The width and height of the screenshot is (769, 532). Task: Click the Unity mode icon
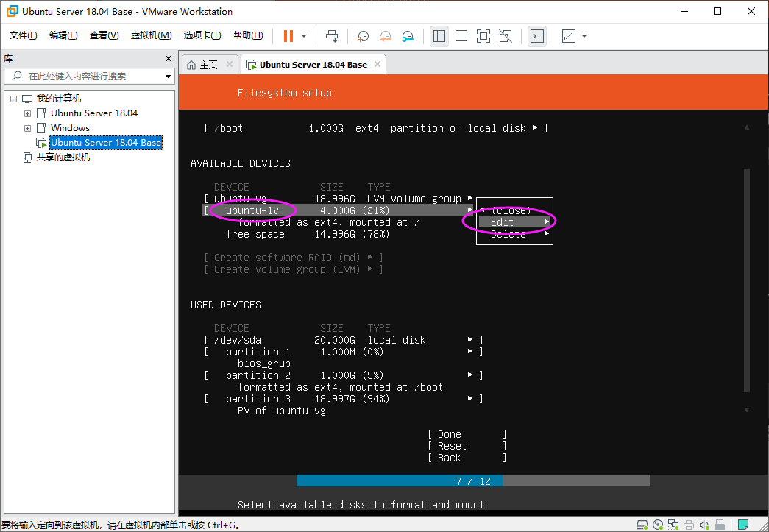pyautogui.click(x=505, y=36)
